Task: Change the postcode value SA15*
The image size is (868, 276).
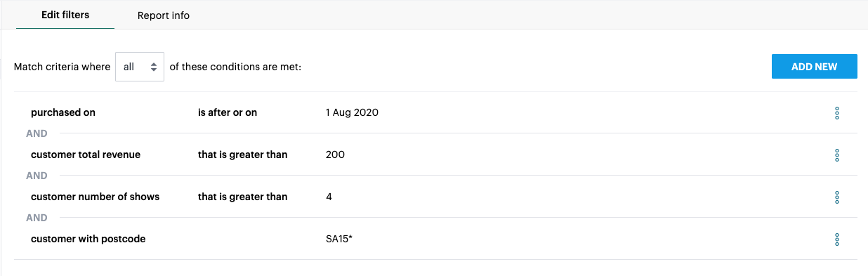Action: [339, 239]
